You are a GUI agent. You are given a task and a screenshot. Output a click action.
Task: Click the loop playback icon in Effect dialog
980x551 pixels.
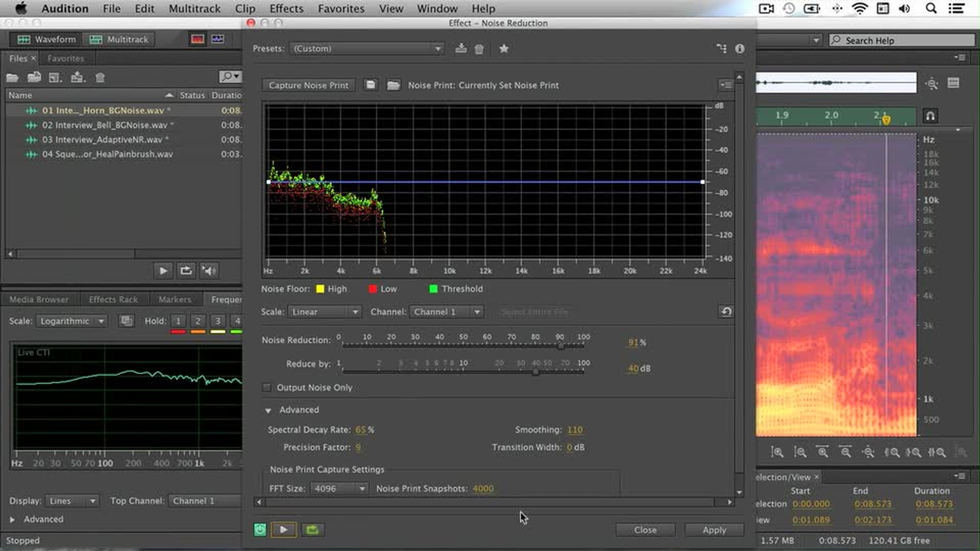point(312,530)
